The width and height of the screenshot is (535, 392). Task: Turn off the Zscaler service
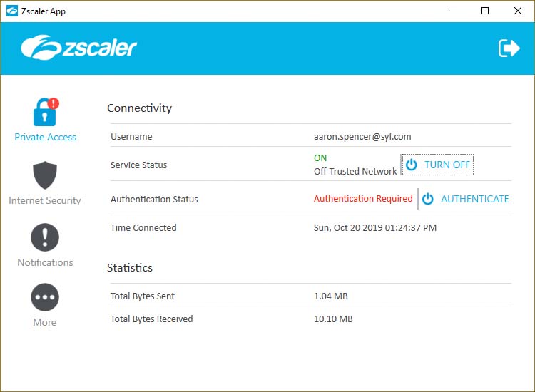tap(437, 165)
